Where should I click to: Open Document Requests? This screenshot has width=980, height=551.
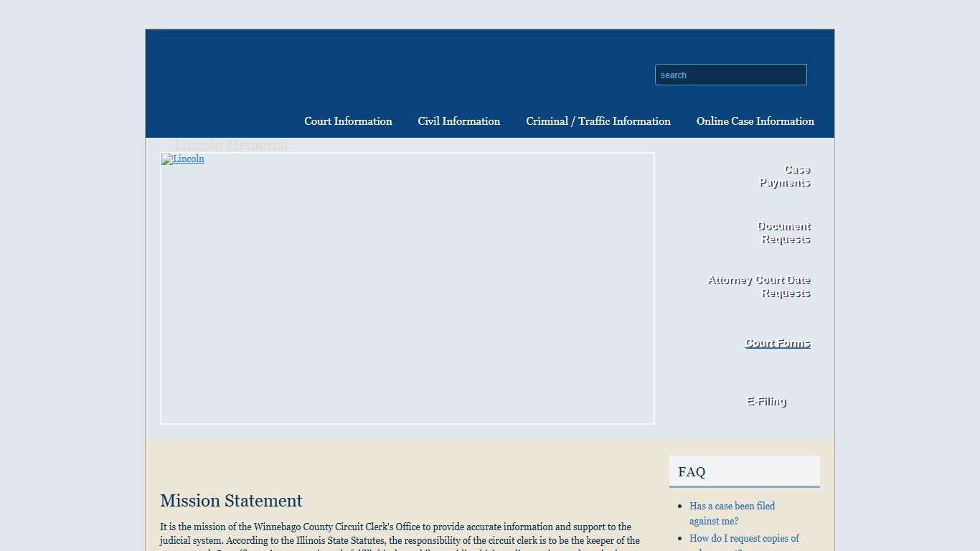click(783, 232)
